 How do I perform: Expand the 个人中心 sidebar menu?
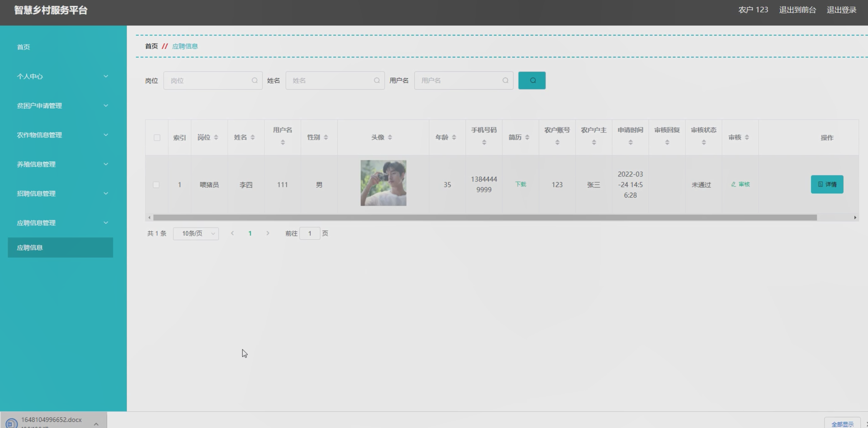pos(61,76)
